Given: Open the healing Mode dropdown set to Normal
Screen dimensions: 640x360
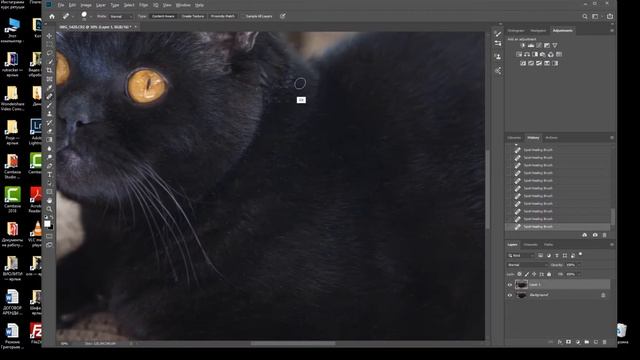Looking at the screenshot, I should click(x=121, y=16).
